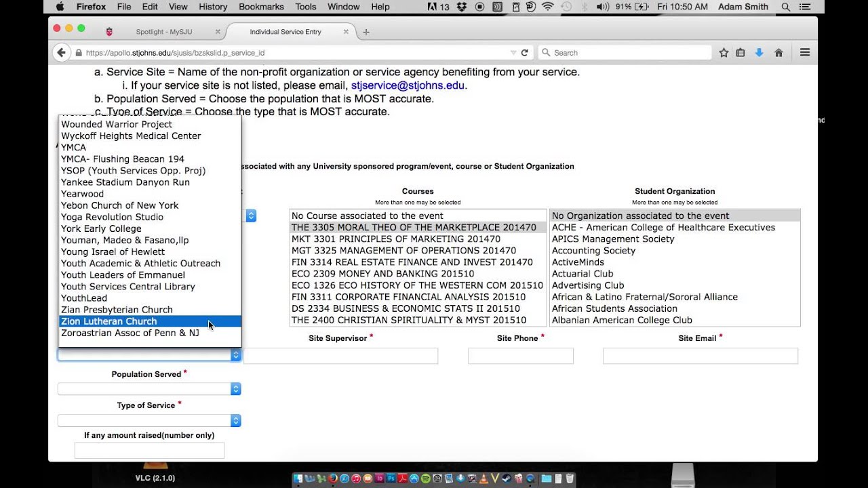The width and height of the screenshot is (868, 488).
Task: Select FIN 3311 CORPORATE FINANCIAL ANALYSIS
Action: [x=418, y=297]
